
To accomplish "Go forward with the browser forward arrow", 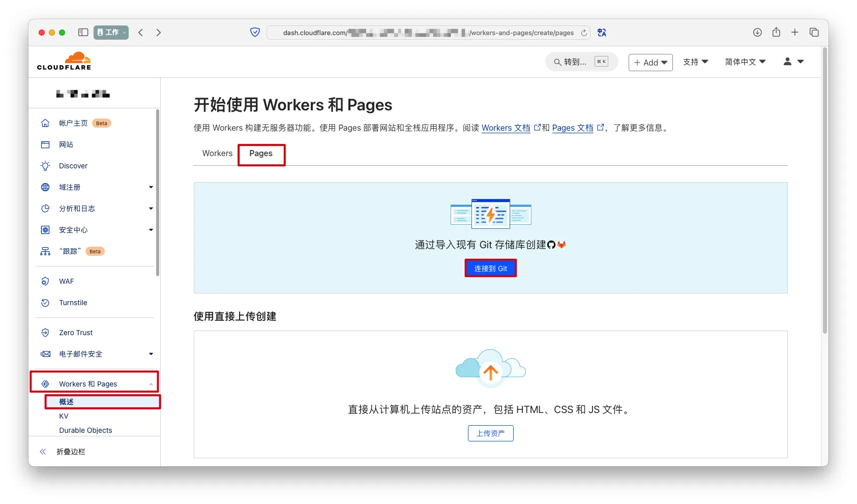I will pyautogui.click(x=159, y=33).
